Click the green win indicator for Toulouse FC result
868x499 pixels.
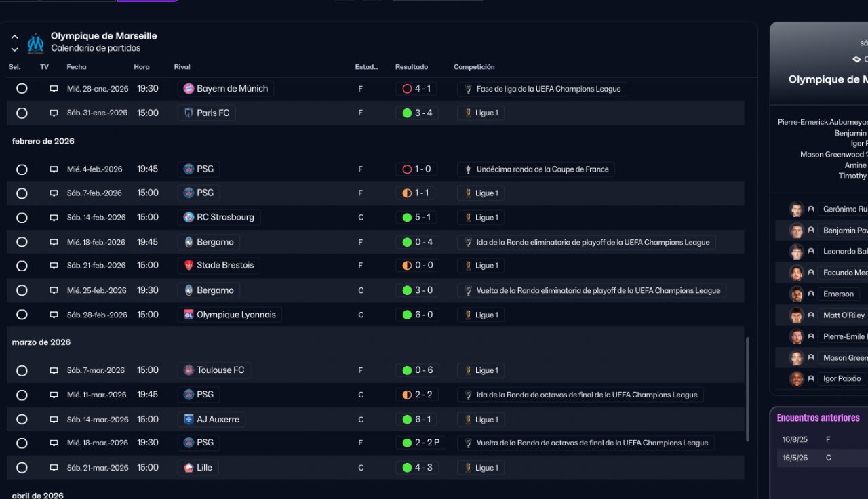(x=407, y=371)
